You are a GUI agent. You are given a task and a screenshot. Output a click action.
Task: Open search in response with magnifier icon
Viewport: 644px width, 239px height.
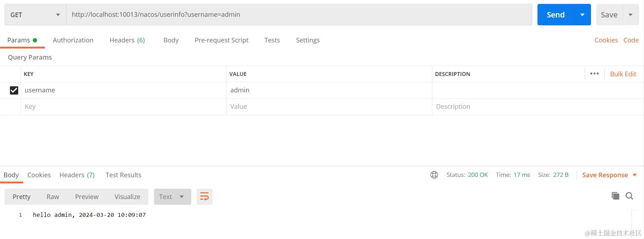tap(629, 196)
